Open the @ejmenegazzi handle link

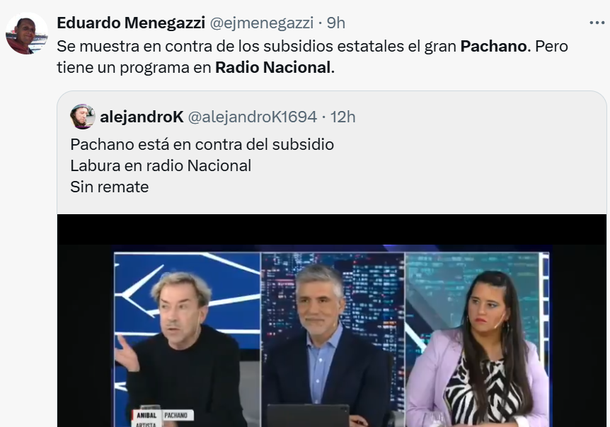coord(261,23)
